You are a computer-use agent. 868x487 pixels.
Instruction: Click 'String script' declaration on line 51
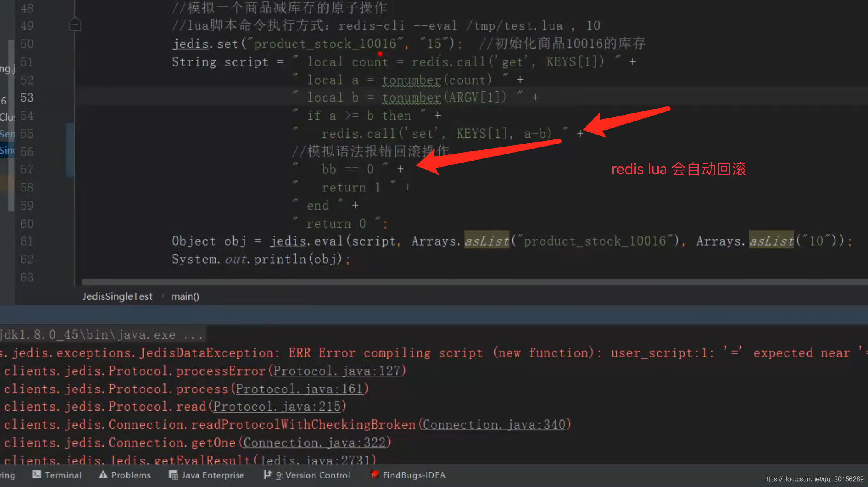[220, 62]
